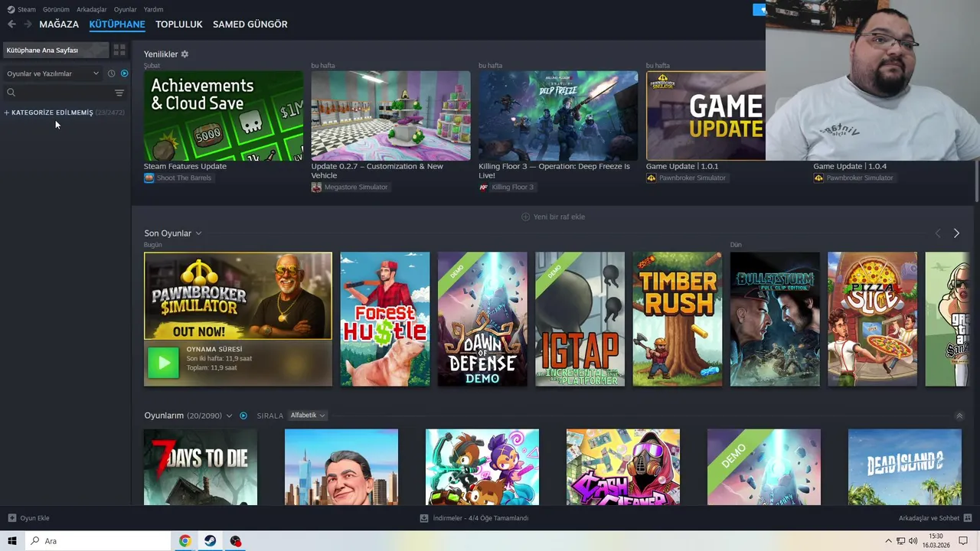Switch to the KÜTÜPHANE tab
This screenshot has width=980, height=551.
tap(117, 24)
